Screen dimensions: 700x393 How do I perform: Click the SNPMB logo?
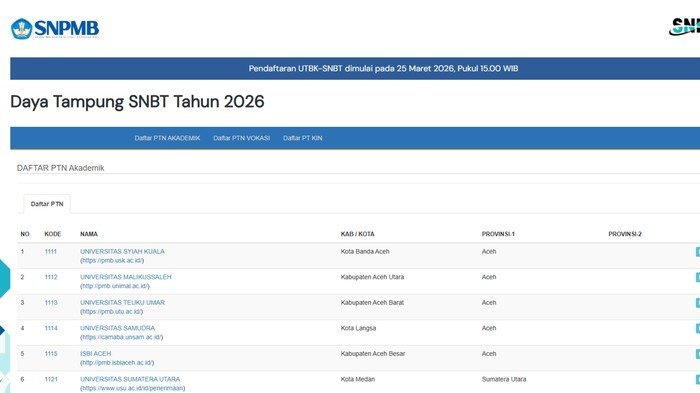click(55, 29)
